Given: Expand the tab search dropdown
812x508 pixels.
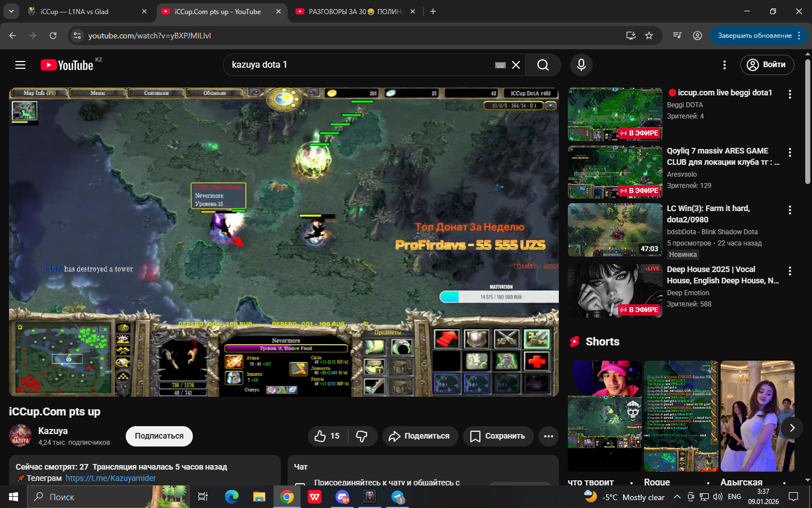Looking at the screenshot, I should [x=11, y=11].
